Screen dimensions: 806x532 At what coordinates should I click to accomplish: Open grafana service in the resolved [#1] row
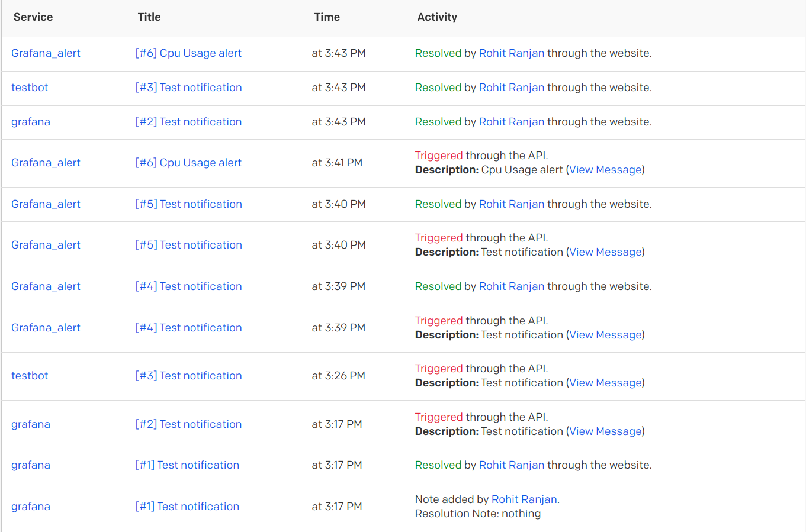pos(31,465)
